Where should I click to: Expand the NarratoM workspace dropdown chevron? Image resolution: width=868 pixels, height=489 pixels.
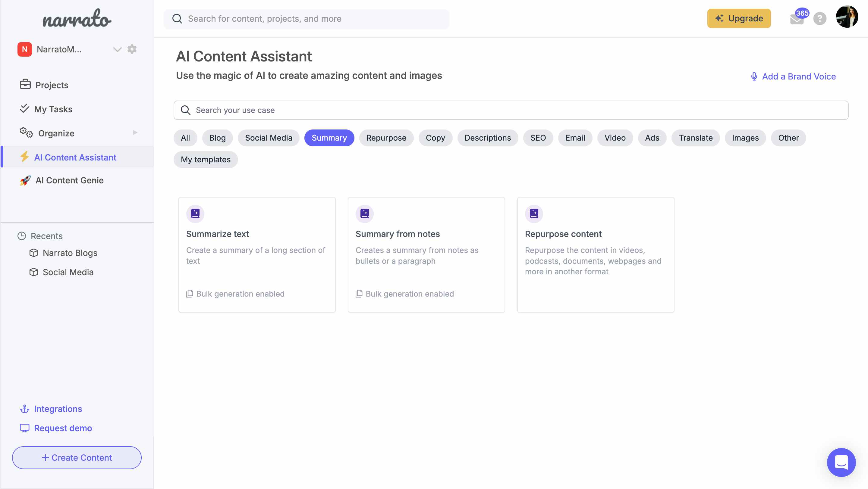pyautogui.click(x=117, y=49)
